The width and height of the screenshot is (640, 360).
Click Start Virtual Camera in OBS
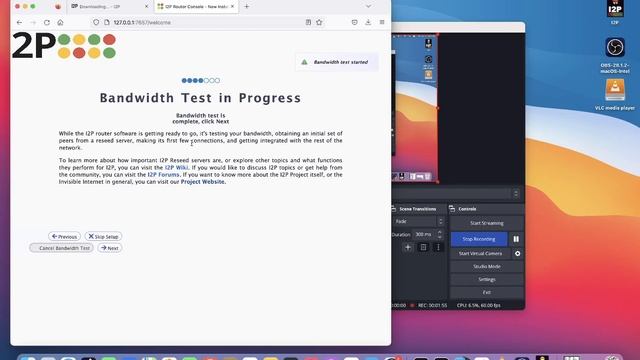(480, 253)
